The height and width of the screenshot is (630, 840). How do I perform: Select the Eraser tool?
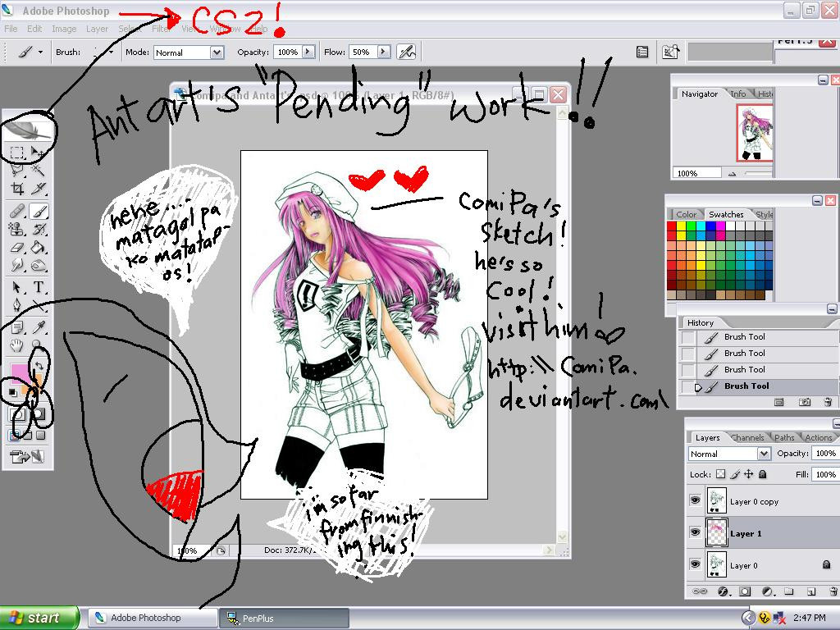(17, 248)
